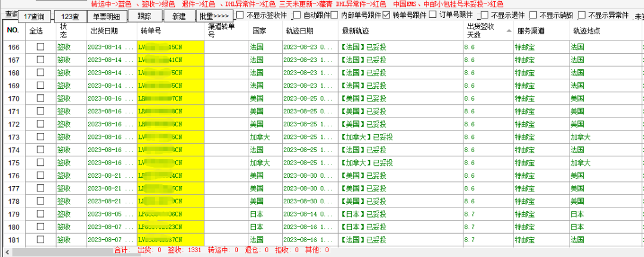
Task: Sort by the NO. column header
Action: (x=14, y=31)
